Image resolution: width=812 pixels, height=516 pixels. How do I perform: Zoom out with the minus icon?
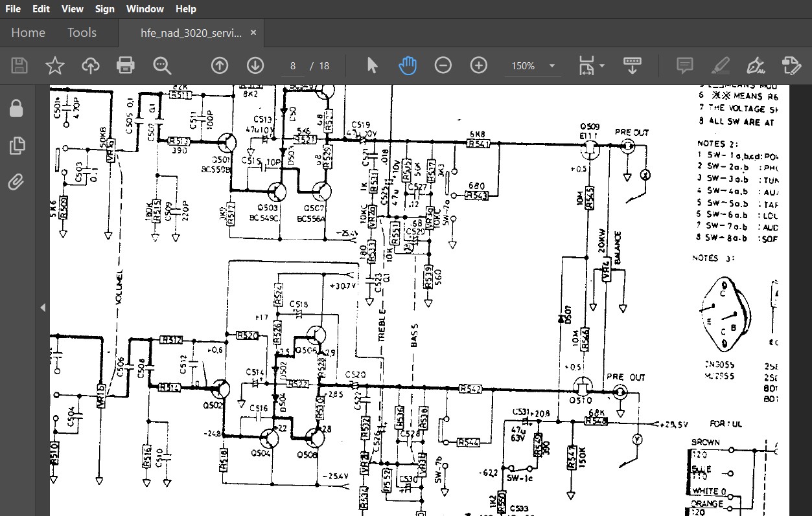443,65
